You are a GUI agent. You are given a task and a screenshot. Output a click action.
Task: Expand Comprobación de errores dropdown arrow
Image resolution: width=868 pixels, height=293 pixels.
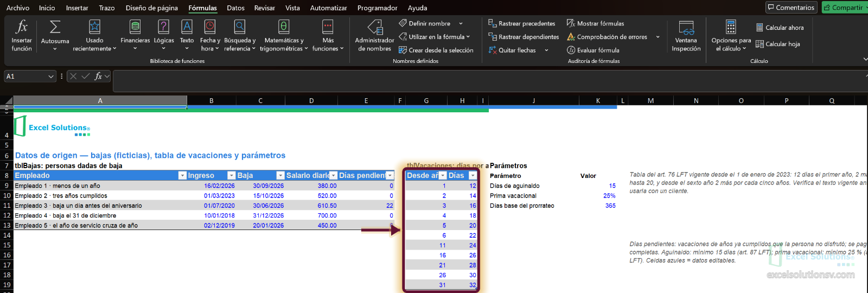click(x=658, y=37)
